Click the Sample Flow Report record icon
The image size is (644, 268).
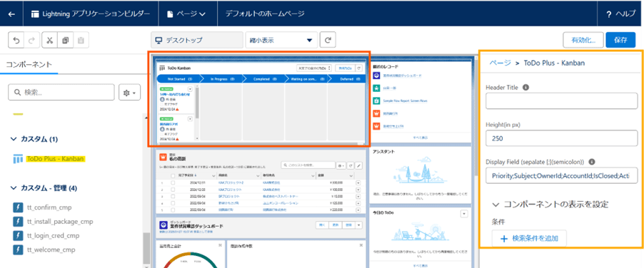(x=377, y=100)
